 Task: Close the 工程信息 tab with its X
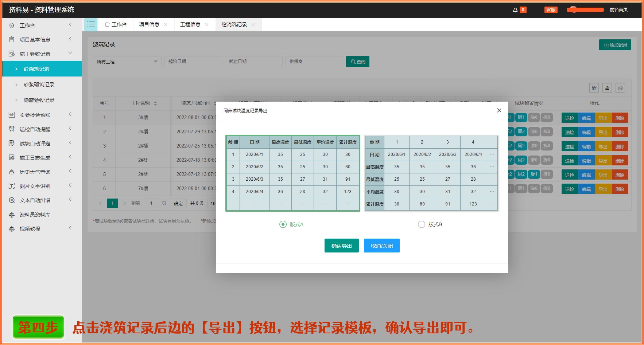[207, 24]
